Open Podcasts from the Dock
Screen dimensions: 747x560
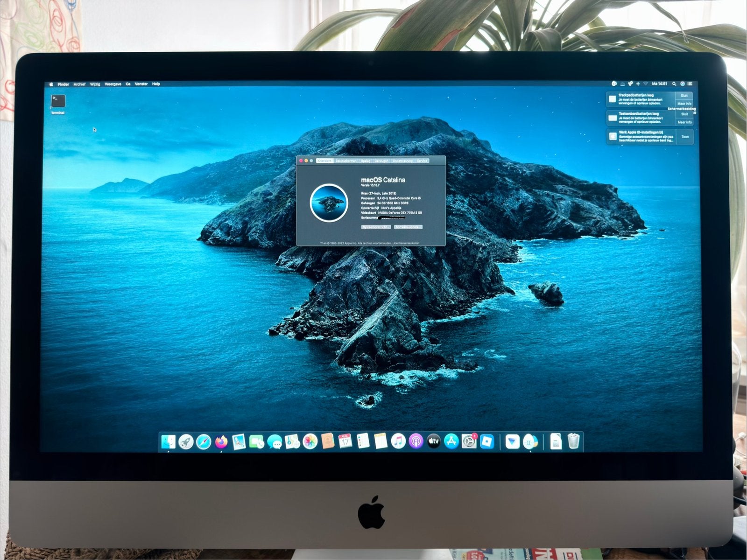416,441
